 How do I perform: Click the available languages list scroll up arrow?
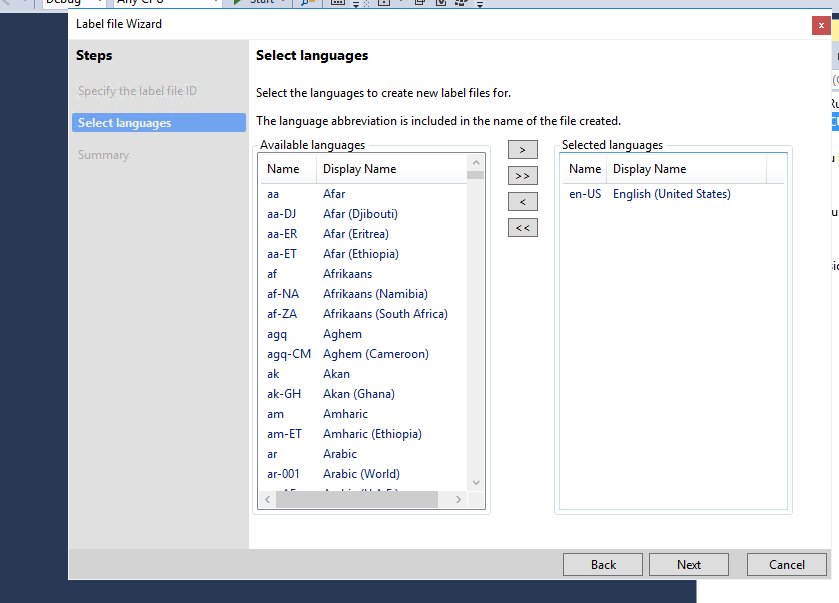click(x=476, y=162)
